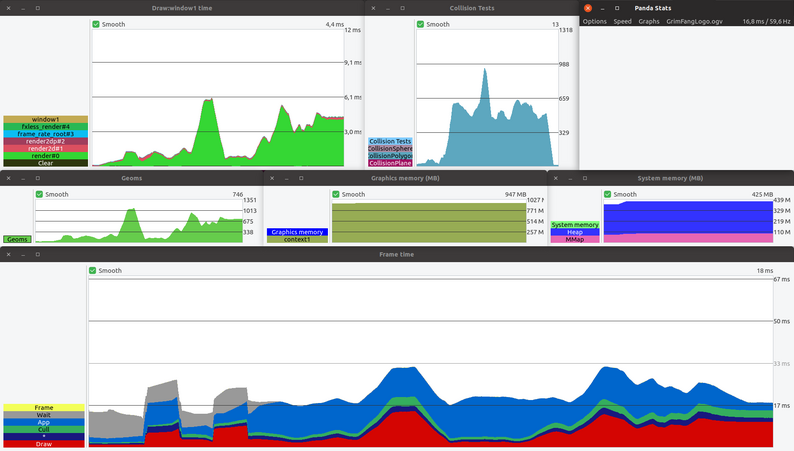
Task: Uncheck Smooth in Collision Tests graph
Action: (420, 24)
